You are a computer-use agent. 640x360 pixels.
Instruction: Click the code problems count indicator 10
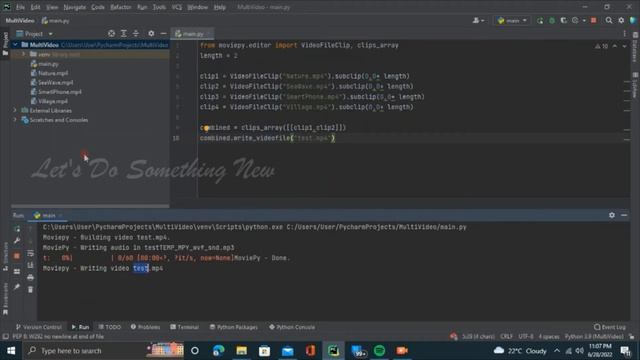coord(601,46)
